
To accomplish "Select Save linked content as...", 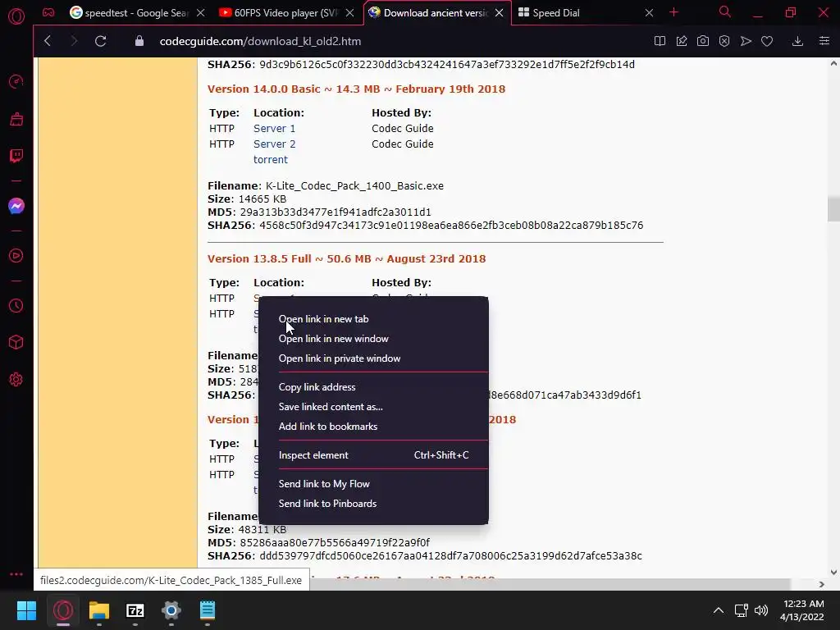I will pos(373,407).
